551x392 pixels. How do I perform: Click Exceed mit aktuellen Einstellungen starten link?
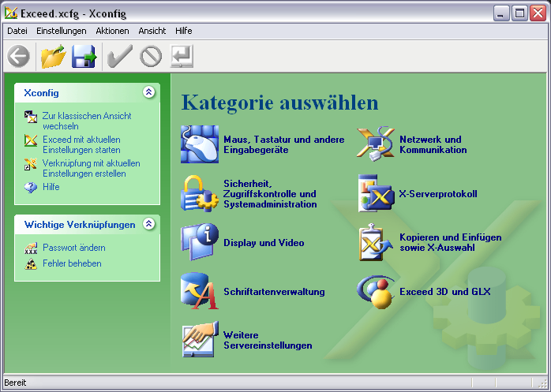point(81,144)
